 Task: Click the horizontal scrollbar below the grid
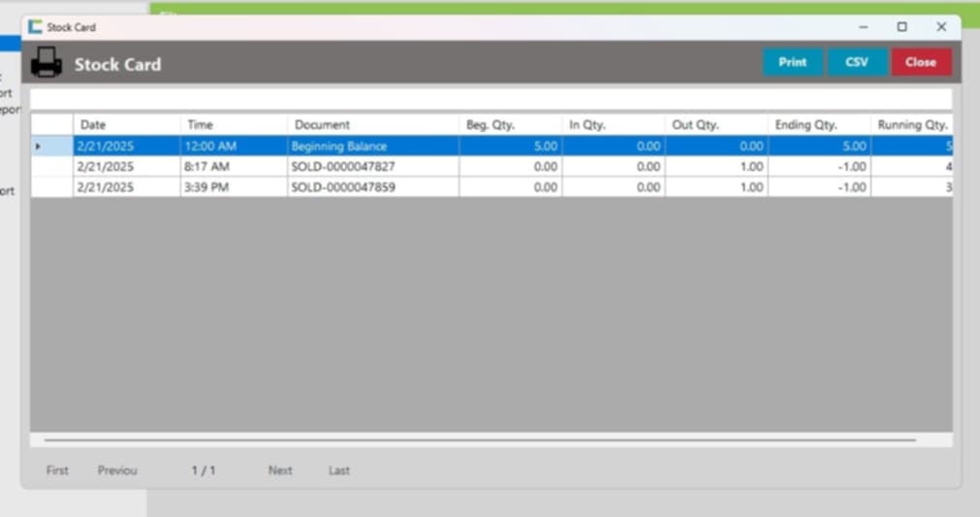click(x=480, y=440)
